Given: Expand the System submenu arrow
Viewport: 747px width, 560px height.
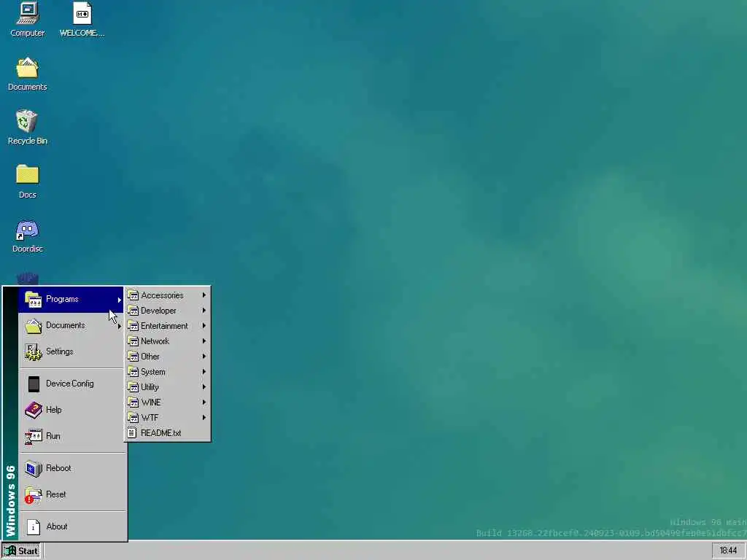Looking at the screenshot, I should (204, 371).
